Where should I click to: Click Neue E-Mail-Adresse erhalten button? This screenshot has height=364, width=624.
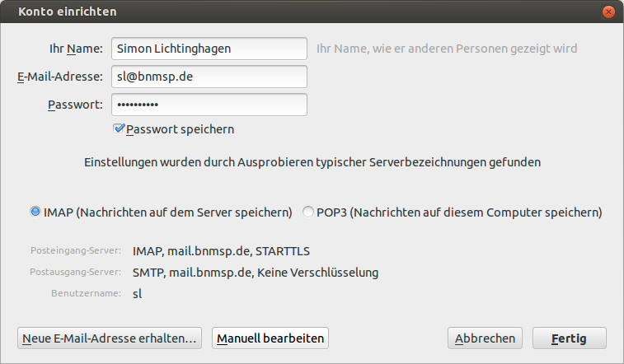[x=110, y=338]
